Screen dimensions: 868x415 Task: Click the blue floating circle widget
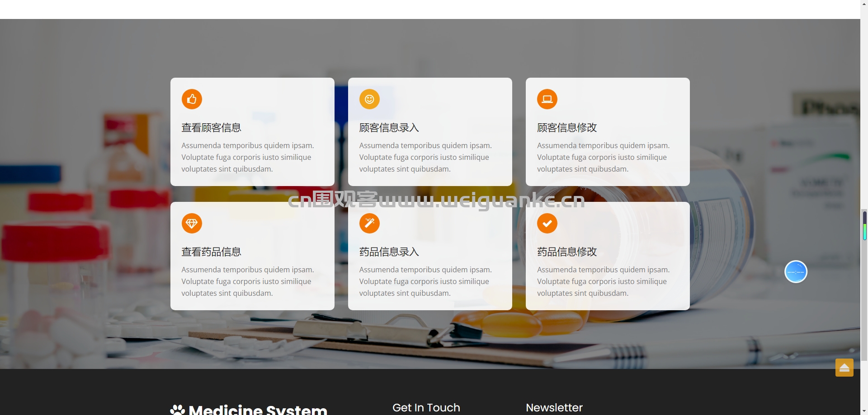796,271
